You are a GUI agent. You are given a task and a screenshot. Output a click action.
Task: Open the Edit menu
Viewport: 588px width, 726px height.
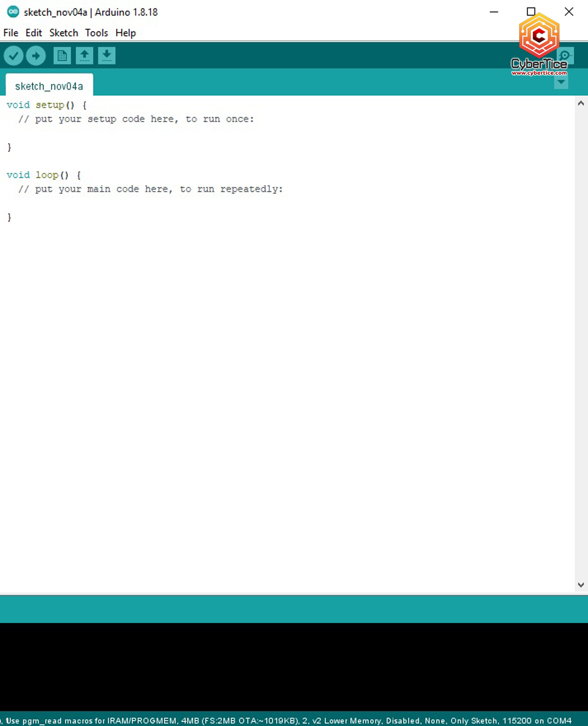(34, 33)
